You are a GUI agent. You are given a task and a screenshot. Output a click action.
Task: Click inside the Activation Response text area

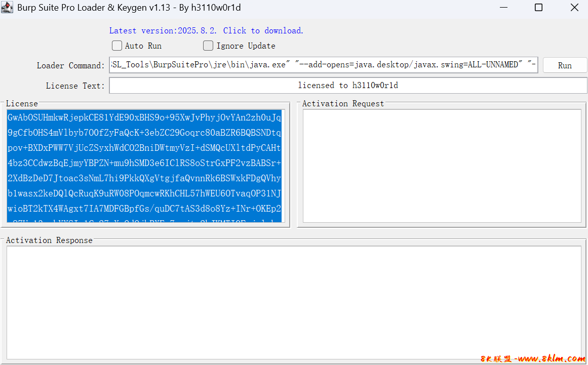pos(294,302)
